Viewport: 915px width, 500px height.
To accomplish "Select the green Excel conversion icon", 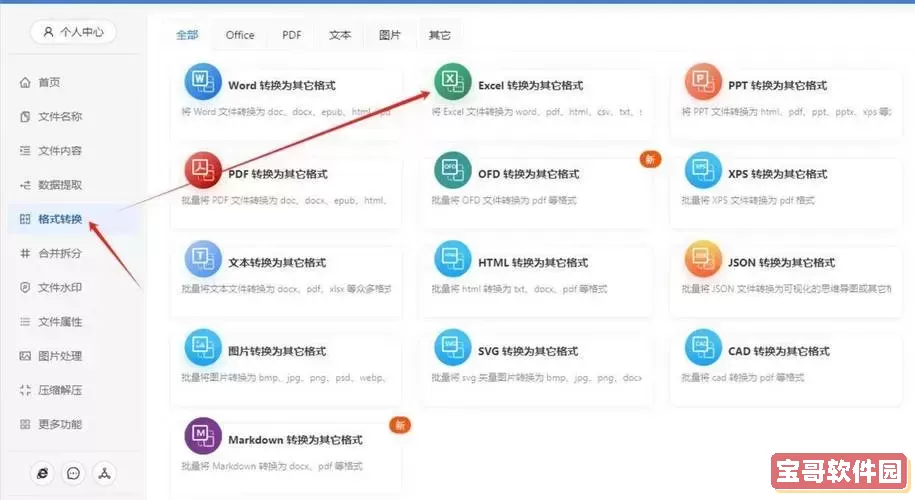I will tap(452, 83).
